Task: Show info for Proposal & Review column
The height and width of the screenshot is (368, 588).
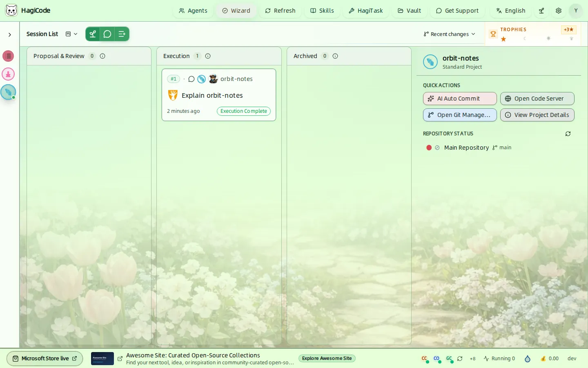Action: pyautogui.click(x=102, y=56)
